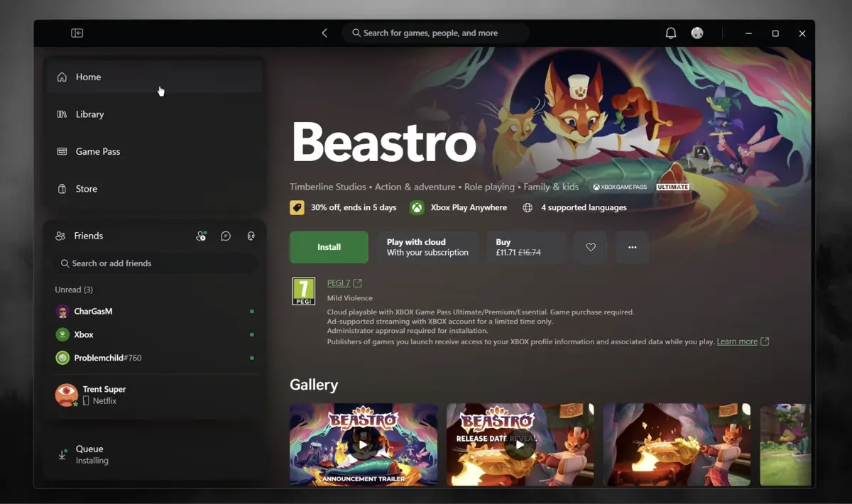The height and width of the screenshot is (504, 852).
Task: Click Trent Super's avatar
Action: click(67, 395)
